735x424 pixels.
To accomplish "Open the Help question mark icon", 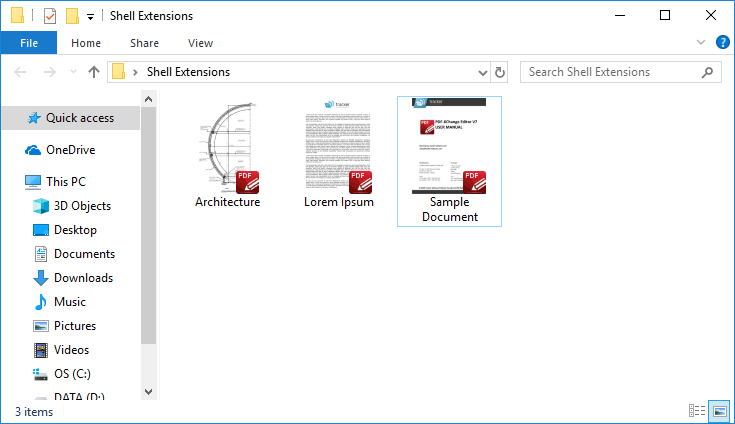I will tap(723, 43).
